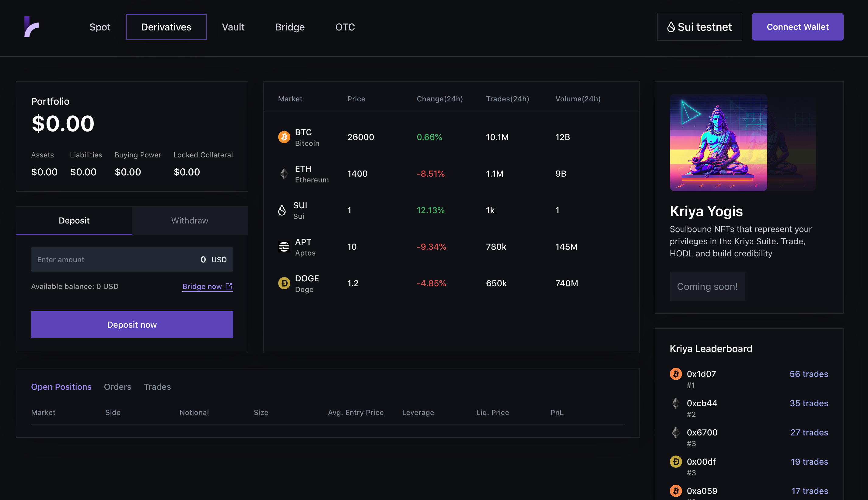
Task: Click Bitcoin icon next to 0x1d07 leaderboard entry
Action: click(676, 374)
